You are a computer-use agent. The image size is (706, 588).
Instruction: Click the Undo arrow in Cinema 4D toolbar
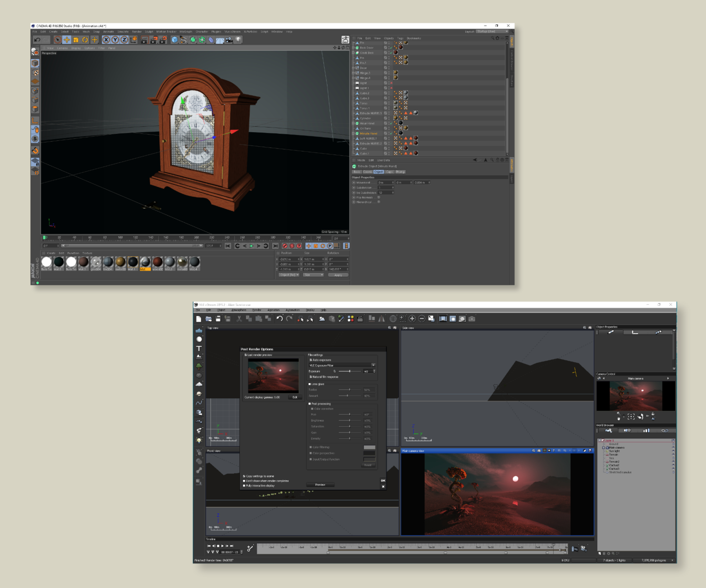[x=37, y=40]
